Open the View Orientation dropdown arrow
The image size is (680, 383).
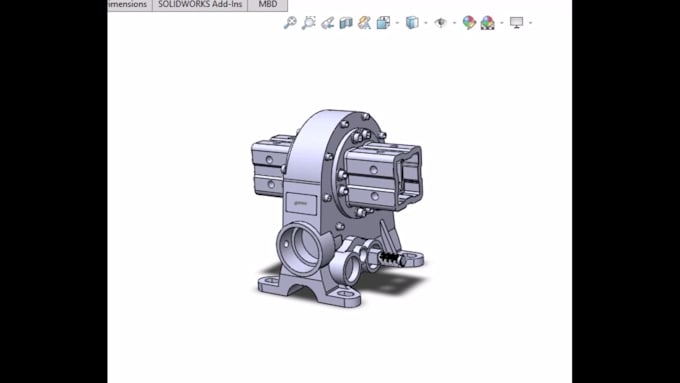click(397, 23)
